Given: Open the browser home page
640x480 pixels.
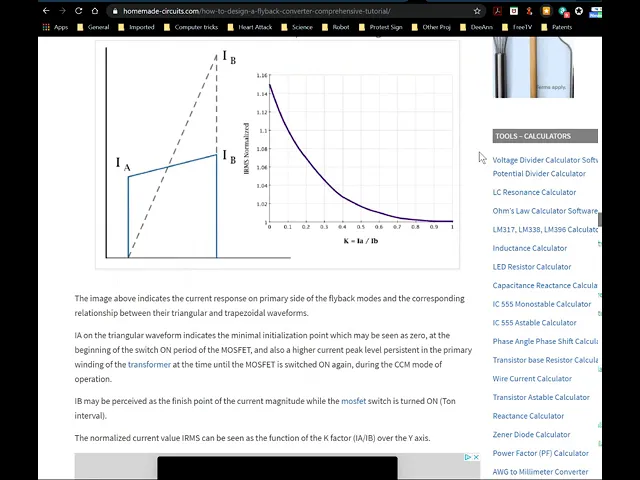Looking at the screenshot, I should pyautogui.click(x=95, y=11).
